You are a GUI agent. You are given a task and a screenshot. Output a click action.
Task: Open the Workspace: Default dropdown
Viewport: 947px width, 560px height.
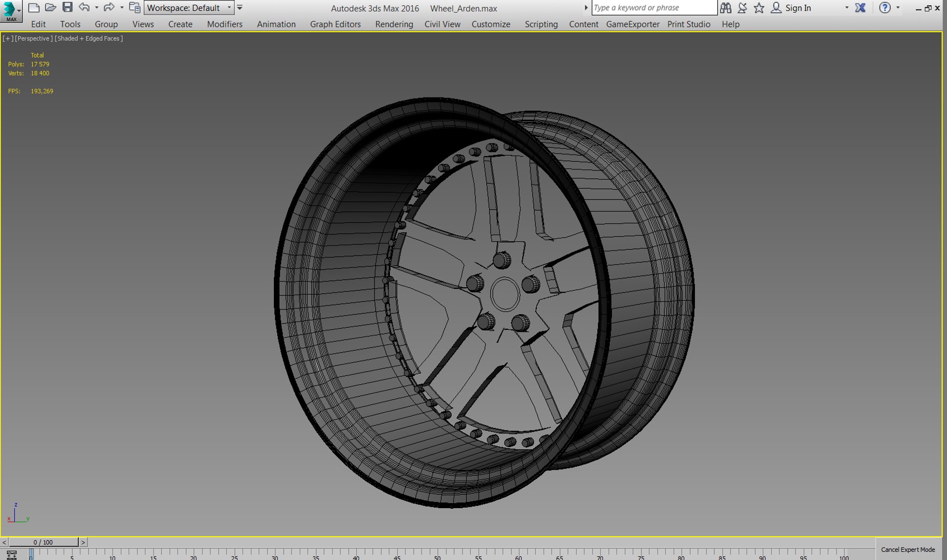pyautogui.click(x=189, y=8)
